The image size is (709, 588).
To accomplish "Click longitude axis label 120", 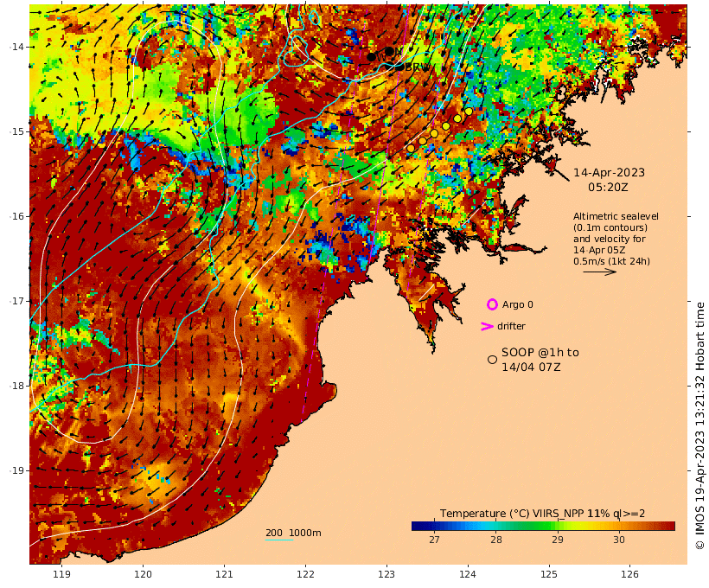I will 143,574.
